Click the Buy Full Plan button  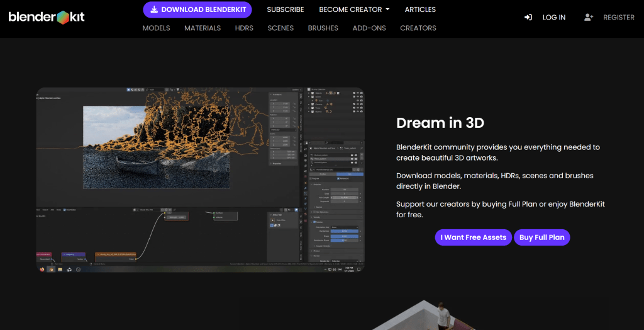pos(541,237)
